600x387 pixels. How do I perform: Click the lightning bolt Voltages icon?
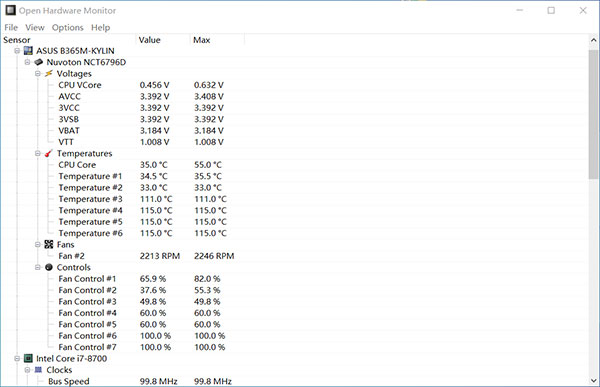point(49,73)
